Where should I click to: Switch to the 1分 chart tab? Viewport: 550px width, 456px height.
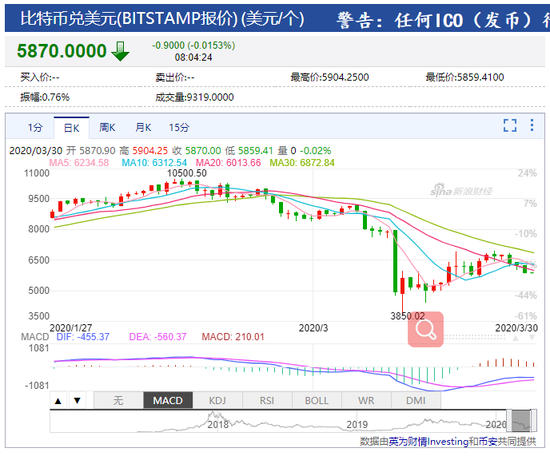point(35,127)
